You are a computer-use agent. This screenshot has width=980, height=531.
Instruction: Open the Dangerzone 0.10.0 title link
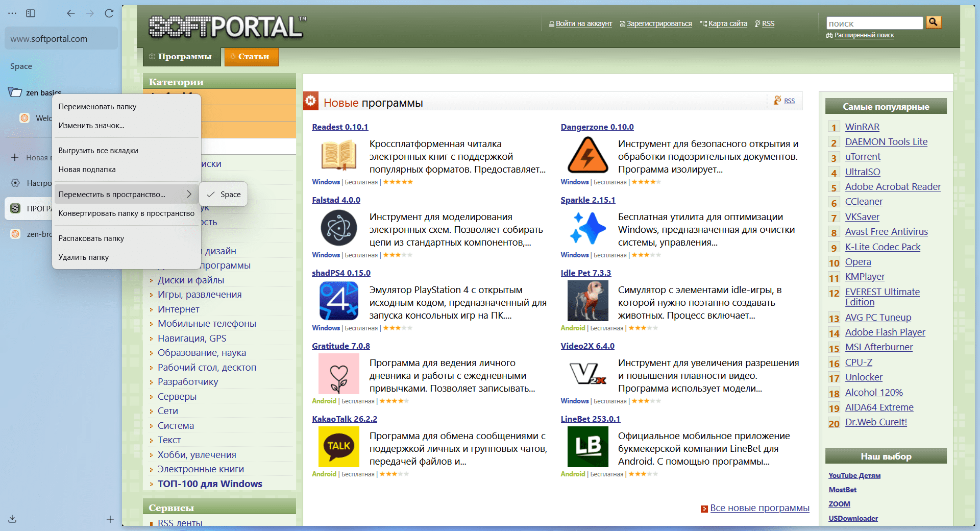click(597, 127)
